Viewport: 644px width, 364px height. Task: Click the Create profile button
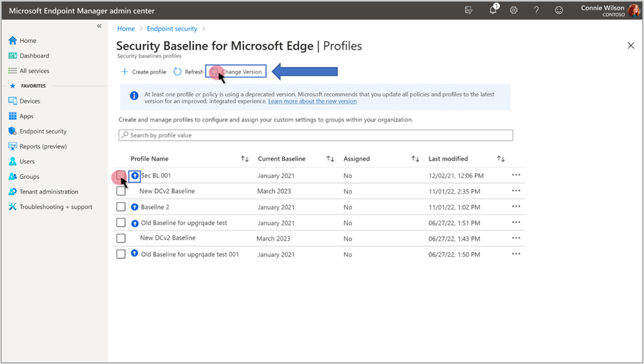coord(144,72)
